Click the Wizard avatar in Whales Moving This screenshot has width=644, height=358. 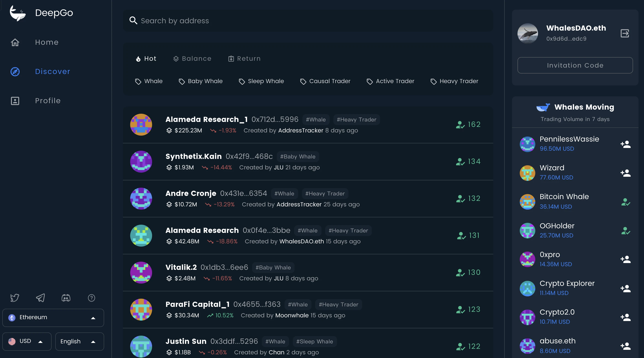click(x=527, y=173)
